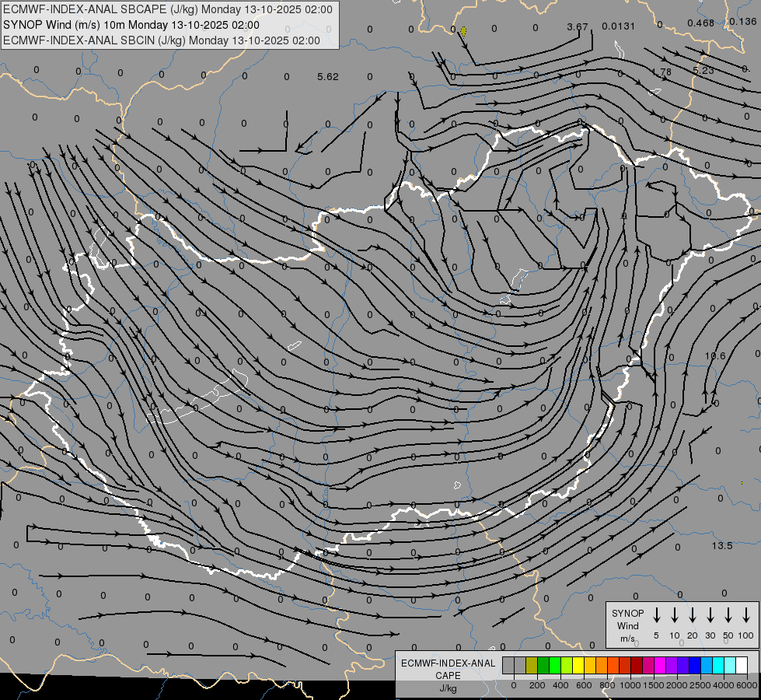The width and height of the screenshot is (761, 700).
Task: Click the 30 label in wind legend
Action: (710, 636)
